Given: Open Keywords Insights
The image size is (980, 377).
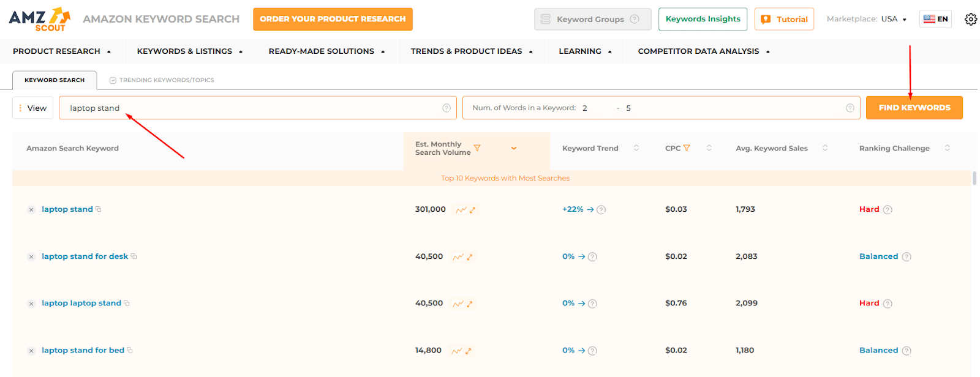Looking at the screenshot, I should click(703, 19).
